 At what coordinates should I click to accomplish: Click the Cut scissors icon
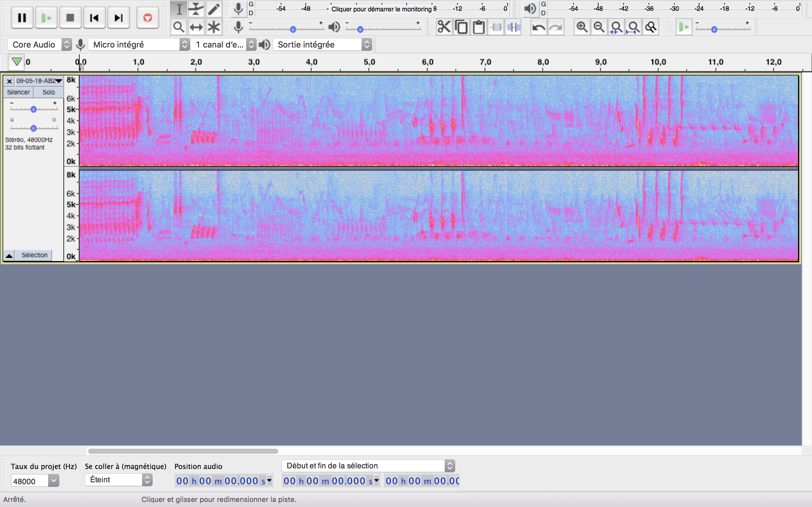click(443, 27)
